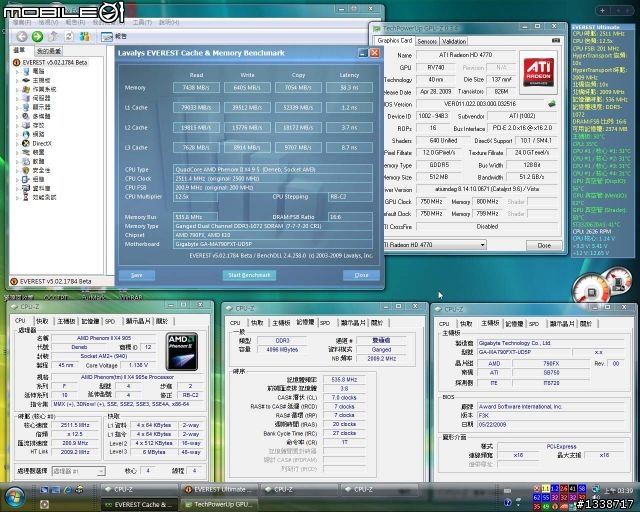Switch to TechPowerUp GPU-Z taskbar button
The image size is (640, 512).
219,504
